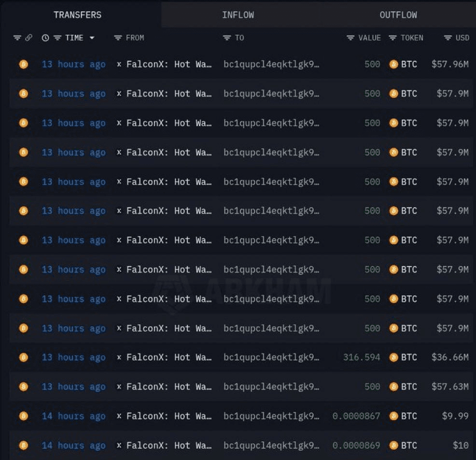Click the BTC token label in the $36.66M row
Image resolution: width=476 pixels, height=460 pixels.
tap(409, 358)
